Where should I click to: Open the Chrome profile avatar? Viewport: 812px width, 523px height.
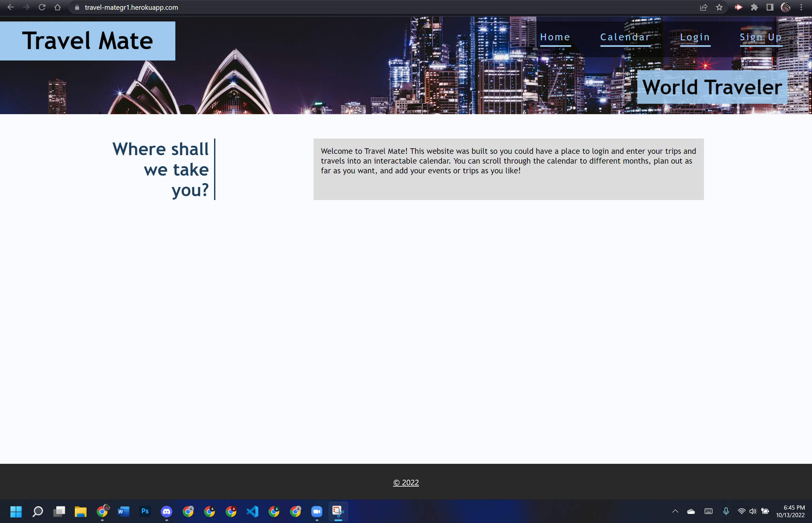pyautogui.click(x=786, y=7)
